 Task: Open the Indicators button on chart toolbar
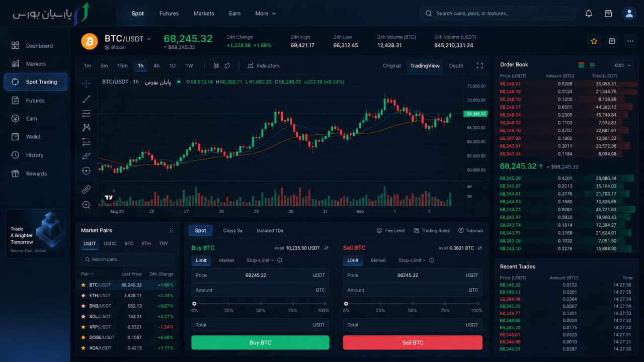[x=263, y=66]
